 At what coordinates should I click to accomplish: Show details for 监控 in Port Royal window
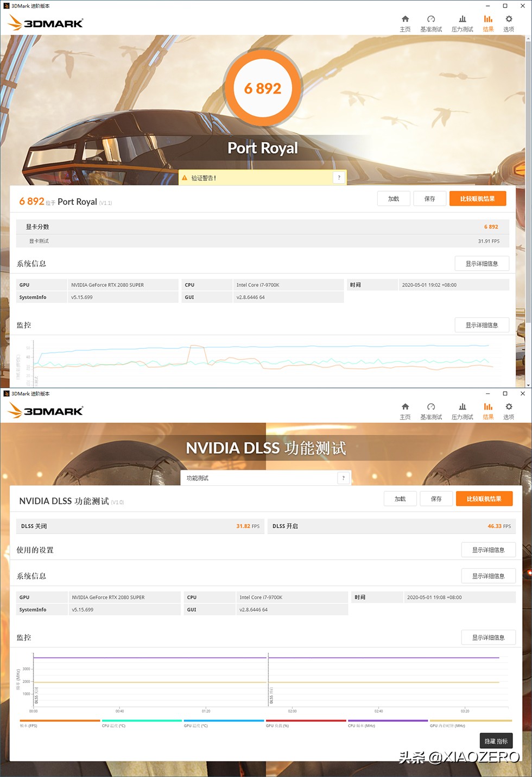(482, 325)
